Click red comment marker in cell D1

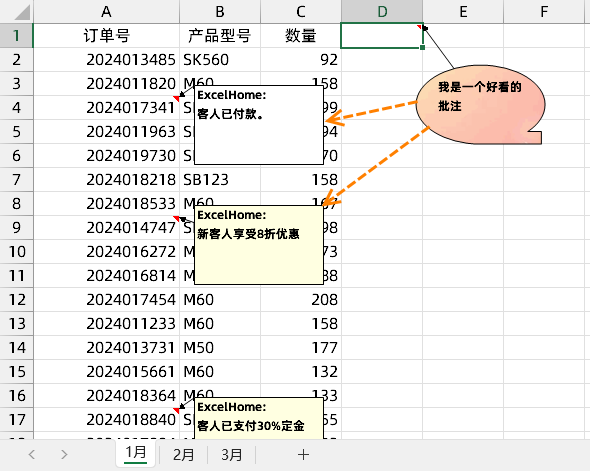coord(419,27)
